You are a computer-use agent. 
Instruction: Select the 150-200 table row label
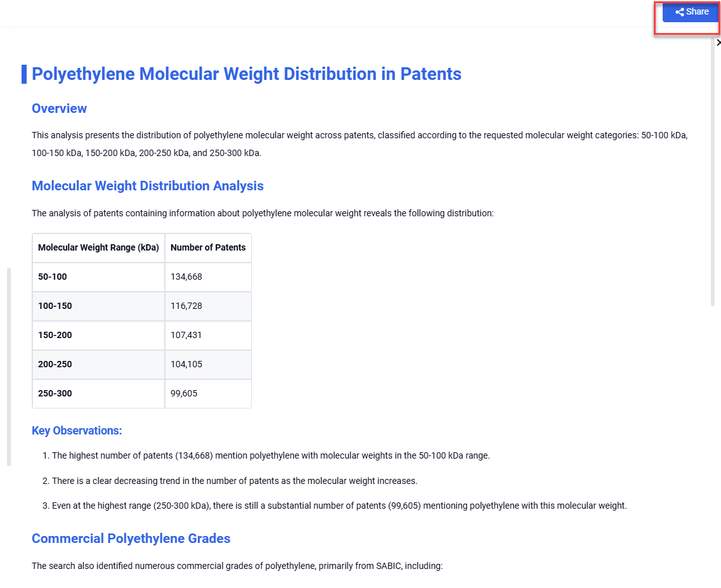[55, 335]
